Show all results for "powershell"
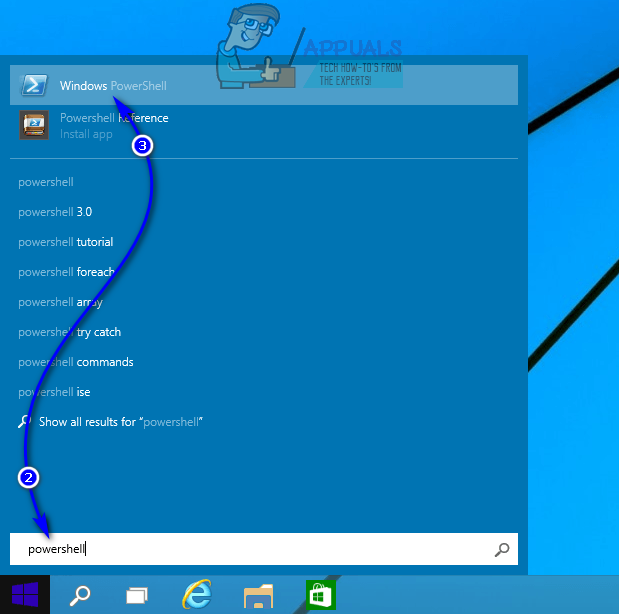This screenshot has width=619, height=614. tap(120, 422)
